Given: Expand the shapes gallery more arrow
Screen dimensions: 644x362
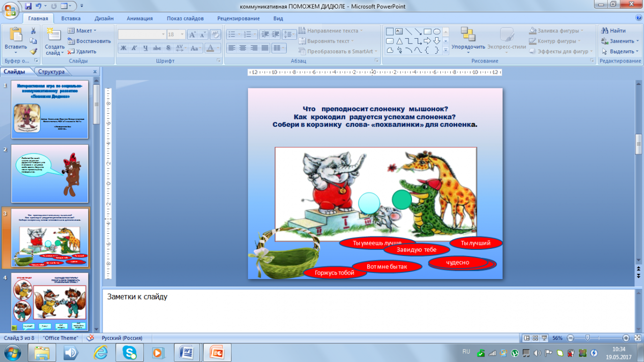Looking at the screenshot, I should click(445, 50).
